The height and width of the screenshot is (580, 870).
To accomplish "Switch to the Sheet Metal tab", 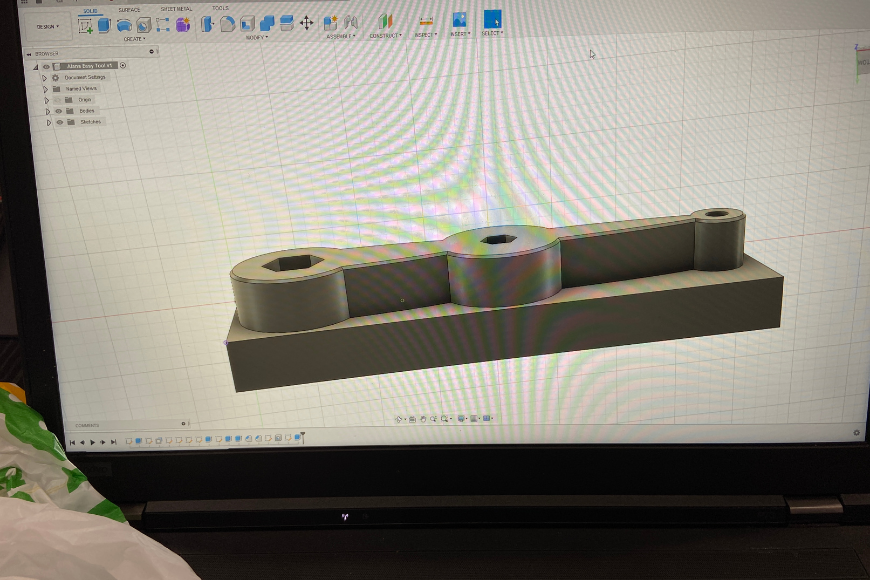I will pos(176,9).
